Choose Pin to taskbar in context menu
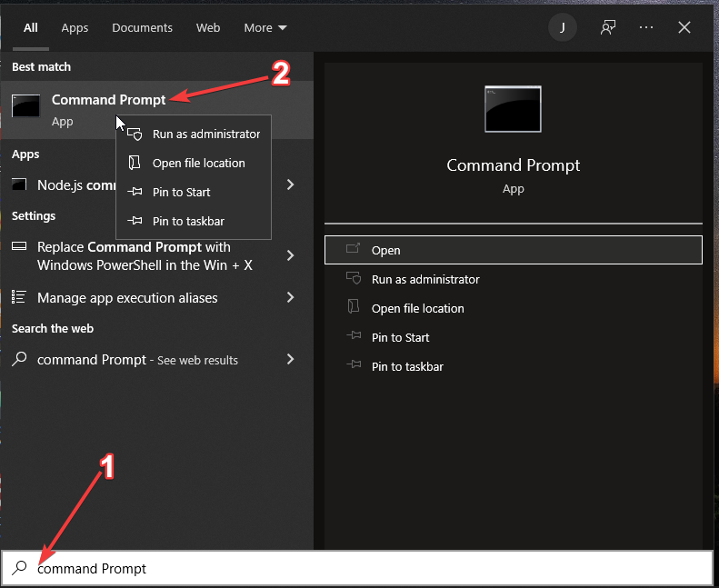 tap(194, 221)
